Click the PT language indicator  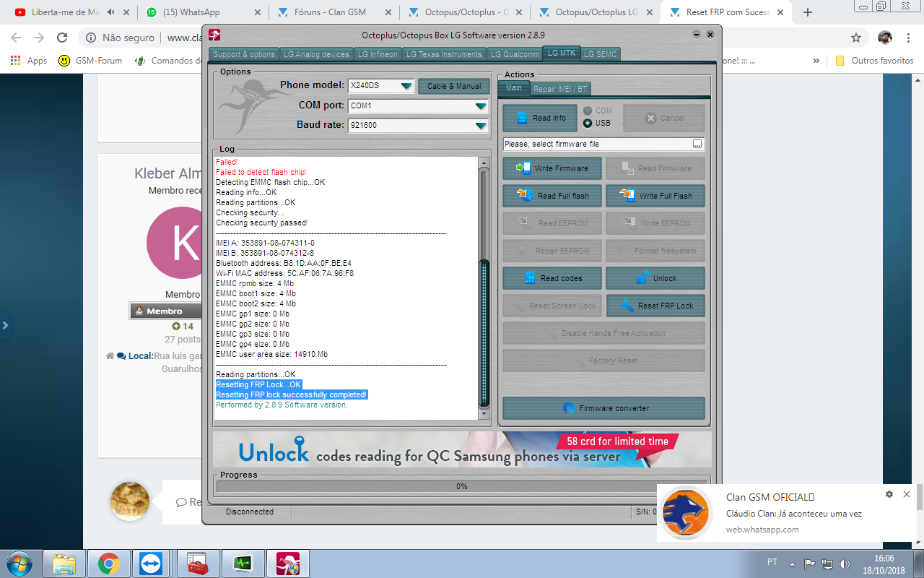pyautogui.click(x=772, y=562)
